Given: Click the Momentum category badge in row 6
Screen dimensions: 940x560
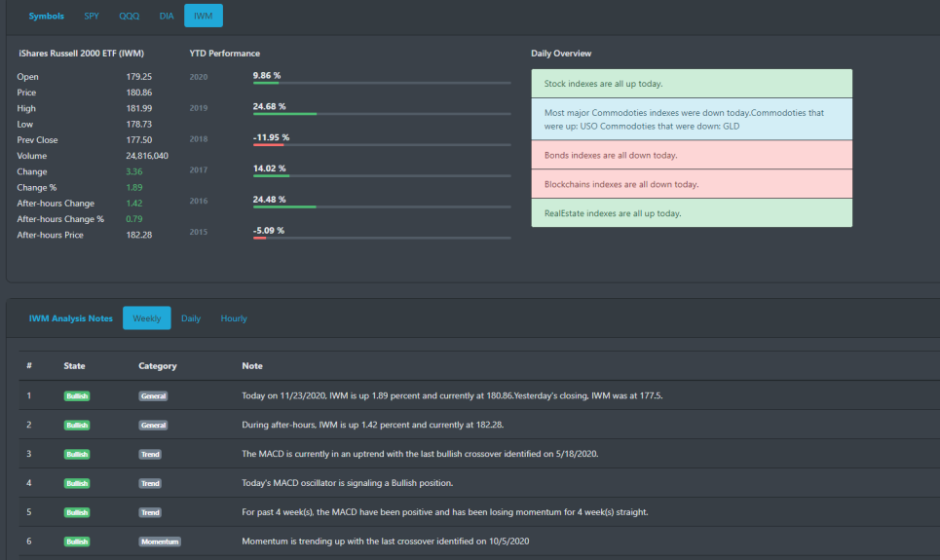Looking at the screenshot, I should click(160, 541).
